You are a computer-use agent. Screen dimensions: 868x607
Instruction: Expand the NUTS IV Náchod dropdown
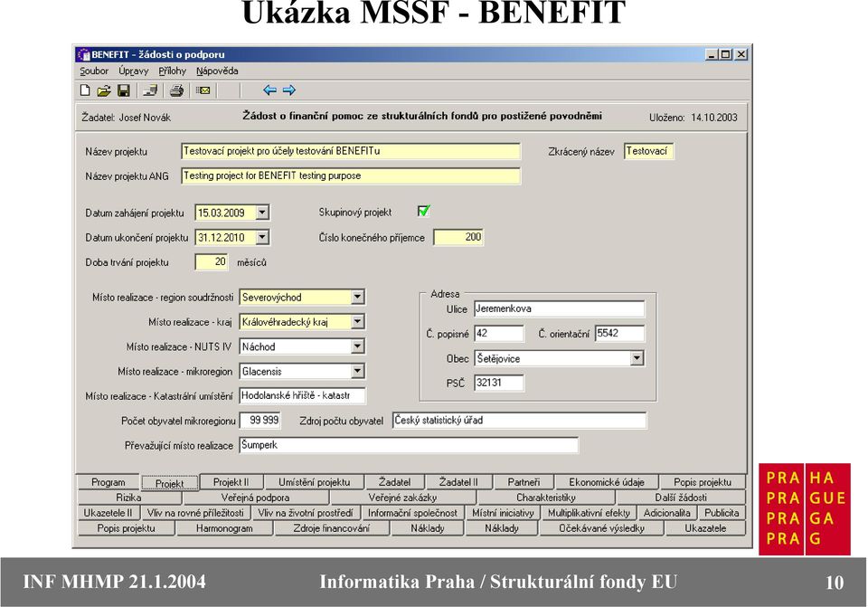point(358,346)
